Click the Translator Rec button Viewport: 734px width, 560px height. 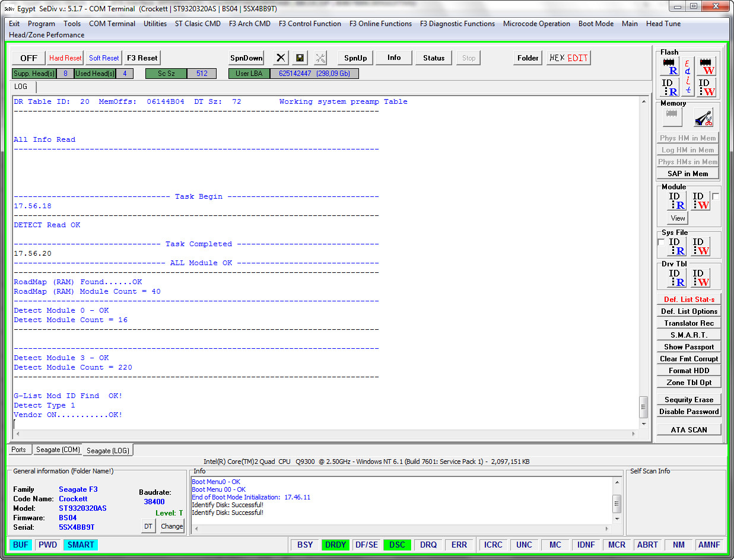point(689,323)
